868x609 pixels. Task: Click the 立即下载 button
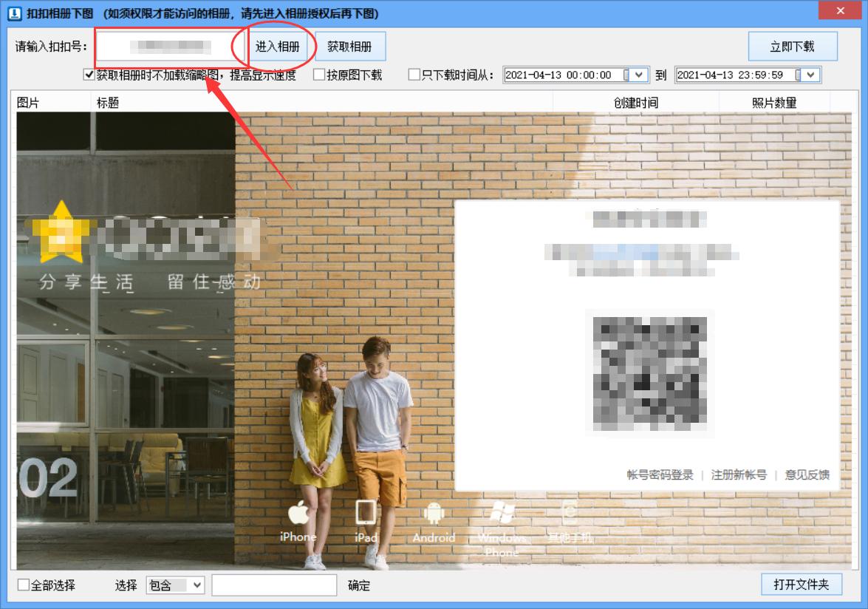[793, 46]
